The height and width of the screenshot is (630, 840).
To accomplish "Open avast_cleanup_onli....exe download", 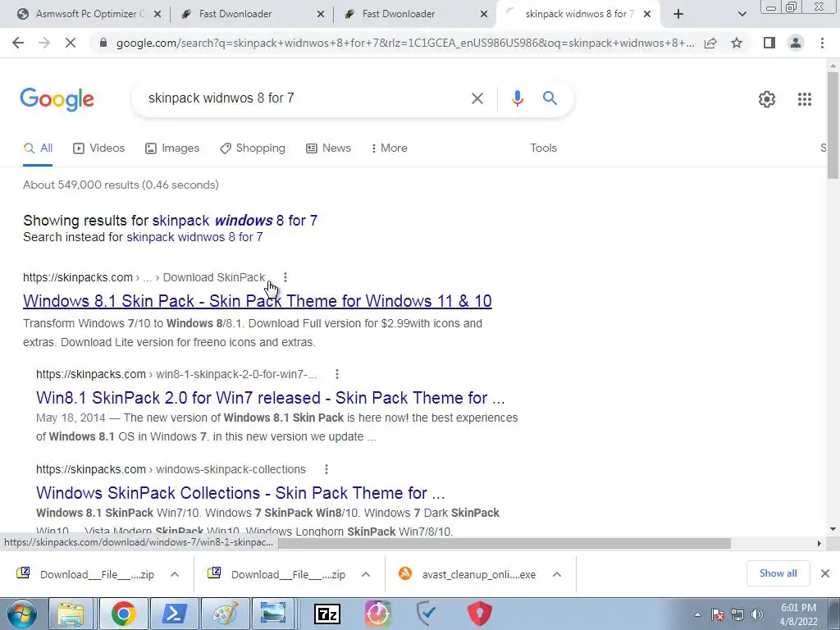I will [478, 574].
